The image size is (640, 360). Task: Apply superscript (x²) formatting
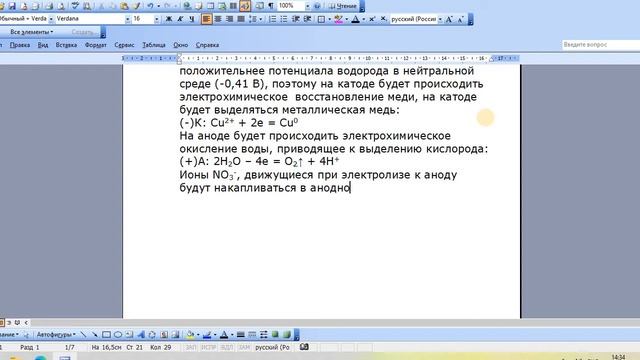[x=372, y=19]
